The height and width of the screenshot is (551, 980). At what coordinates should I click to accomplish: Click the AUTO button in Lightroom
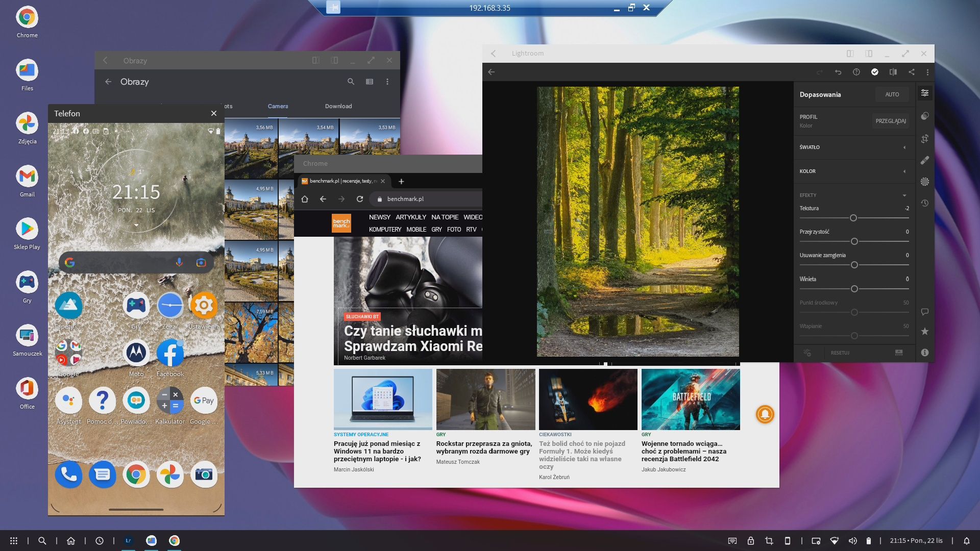tap(892, 94)
